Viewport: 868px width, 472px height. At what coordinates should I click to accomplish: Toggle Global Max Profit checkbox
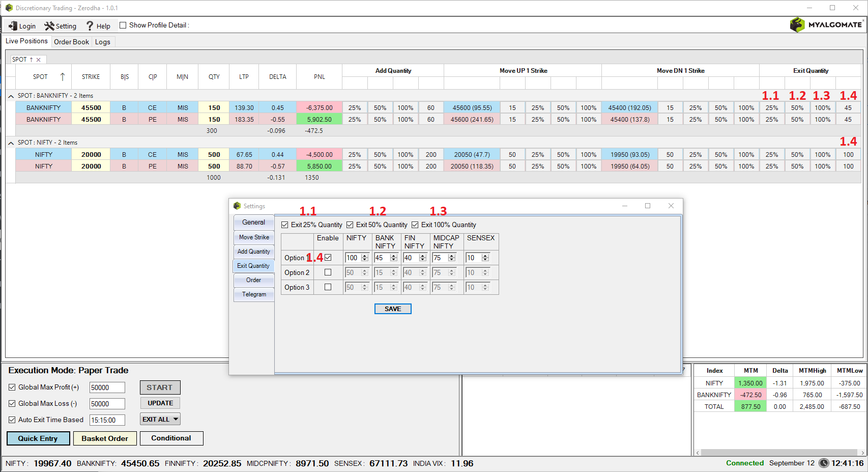pyautogui.click(x=12, y=387)
